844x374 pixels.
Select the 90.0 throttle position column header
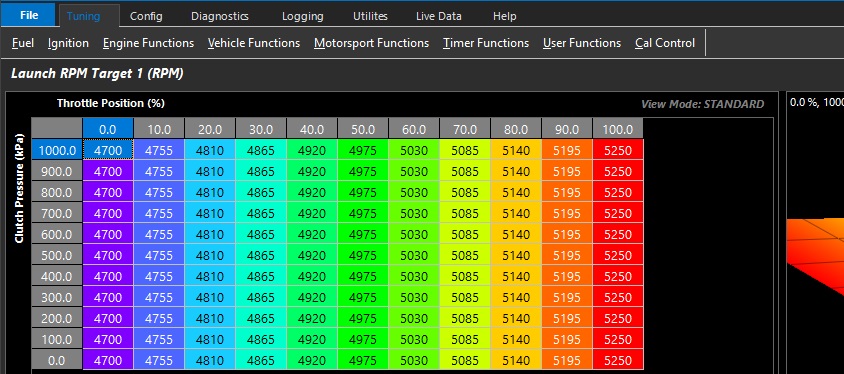[567, 129]
